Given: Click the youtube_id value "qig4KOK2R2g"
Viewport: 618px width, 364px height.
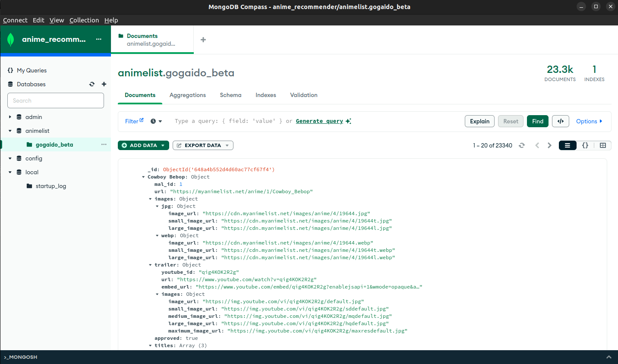Looking at the screenshot, I should point(219,272).
